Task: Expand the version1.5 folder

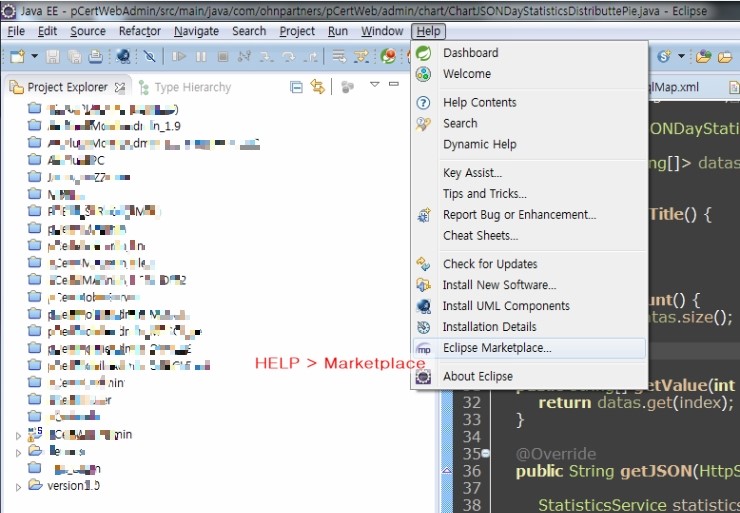Action: coord(18,487)
